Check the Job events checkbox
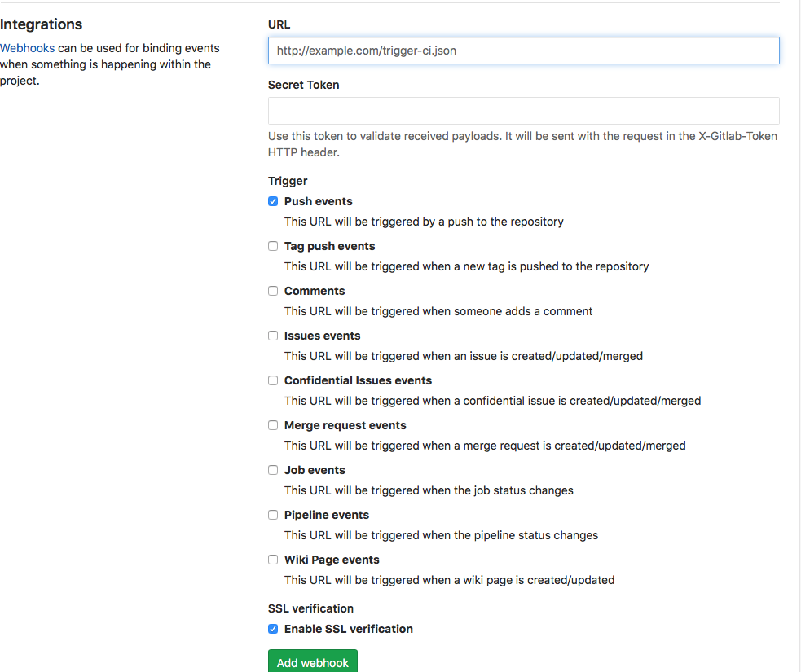Screen dimensions: 801x672 click(273, 470)
